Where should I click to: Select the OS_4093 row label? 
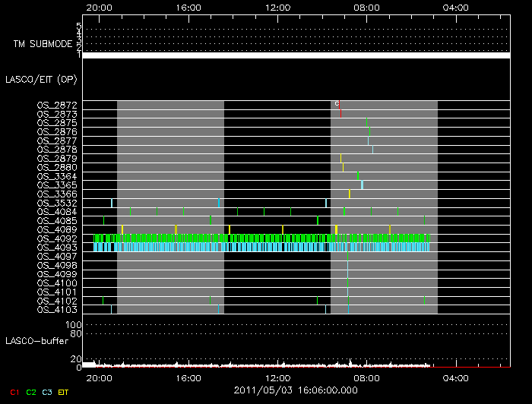57,248
